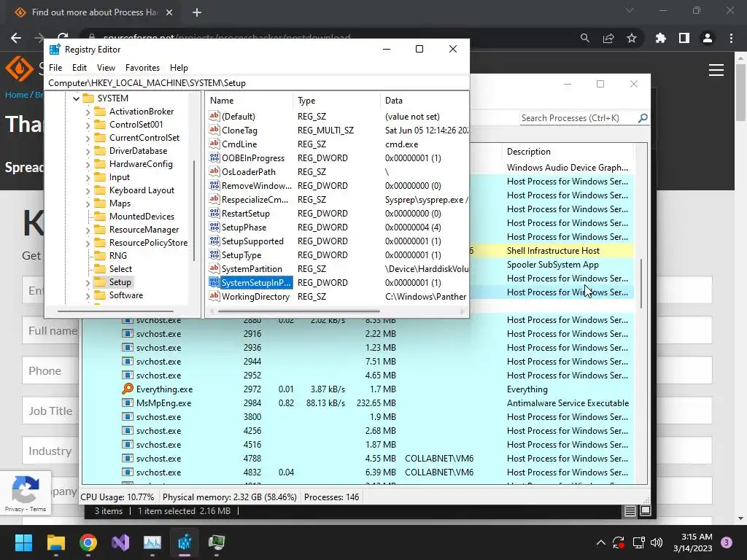Expand the CurrentControlSet key
The image size is (747, 560).
pos(88,138)
